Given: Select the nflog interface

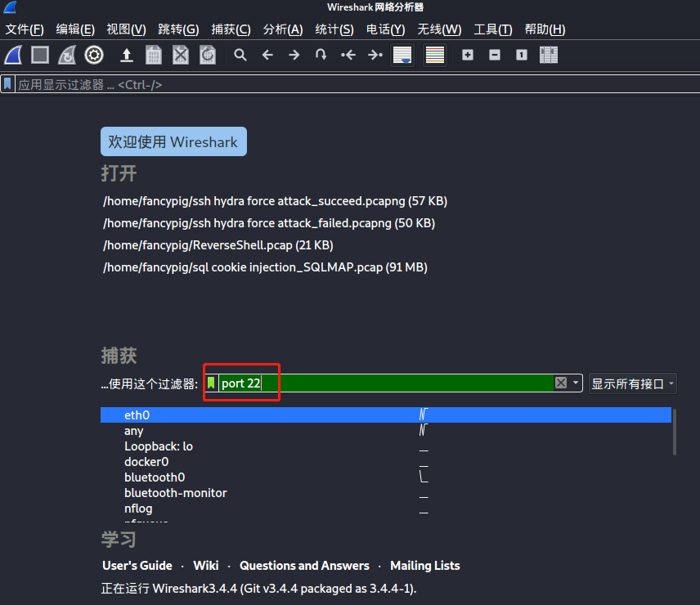Looking at the screenshot, I should point(386,509).
